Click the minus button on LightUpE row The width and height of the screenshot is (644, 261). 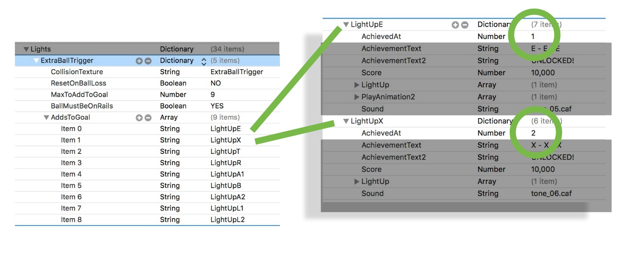tap(464, 25)
